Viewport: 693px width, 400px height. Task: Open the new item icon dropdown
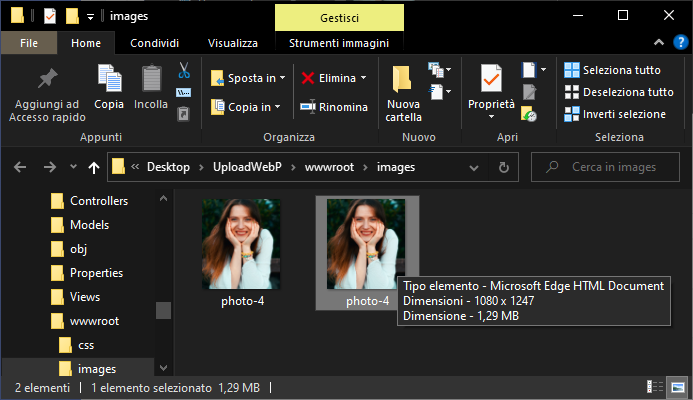pos(439,70)
